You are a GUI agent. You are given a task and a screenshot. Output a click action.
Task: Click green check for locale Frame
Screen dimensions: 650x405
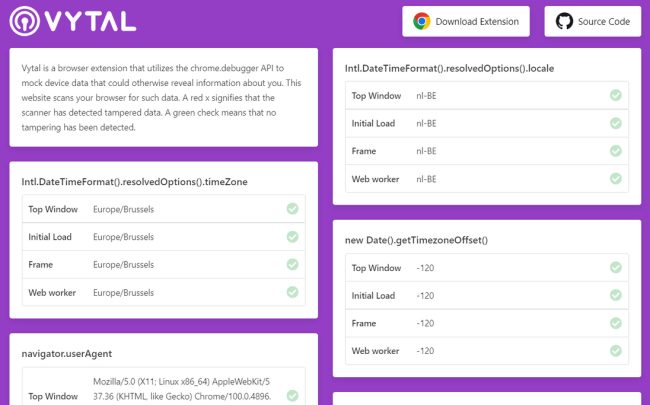616,151
